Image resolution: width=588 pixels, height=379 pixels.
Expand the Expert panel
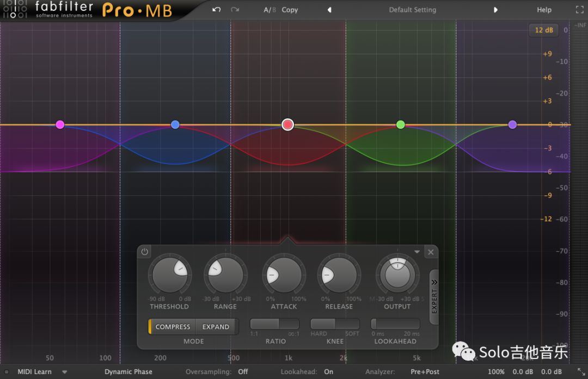(434, 296)
